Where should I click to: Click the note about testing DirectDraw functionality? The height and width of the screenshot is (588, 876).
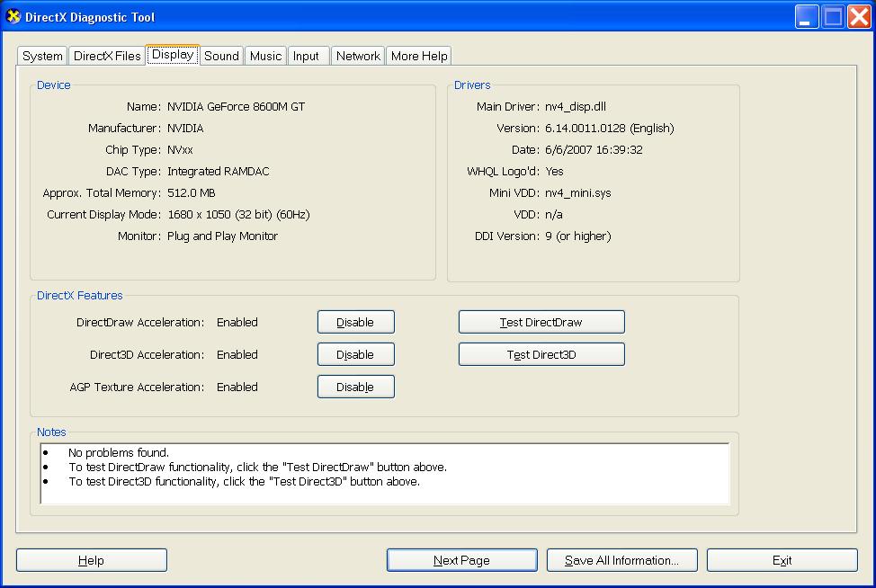(x=257, y=467)
